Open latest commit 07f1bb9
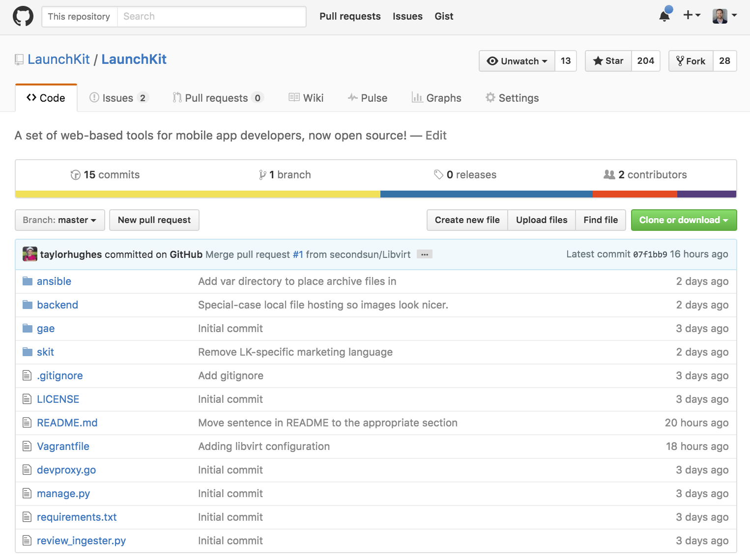Screen dimensions: 750x560 tap(650, 254)
